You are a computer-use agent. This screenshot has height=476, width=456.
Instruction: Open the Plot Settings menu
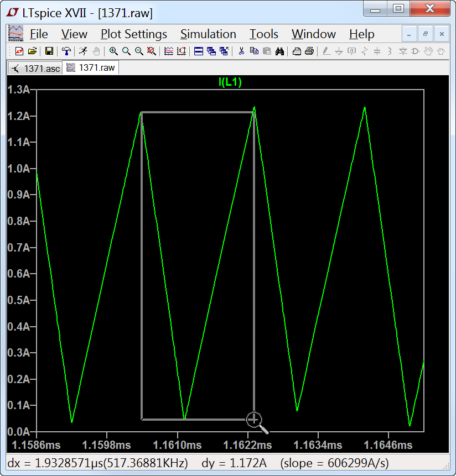[133, 34]
